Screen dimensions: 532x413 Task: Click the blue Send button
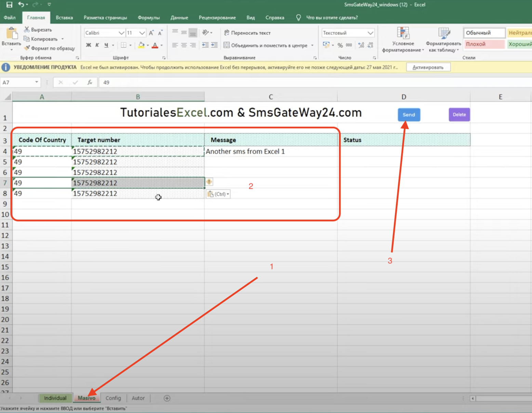click(x=409, y=115)
